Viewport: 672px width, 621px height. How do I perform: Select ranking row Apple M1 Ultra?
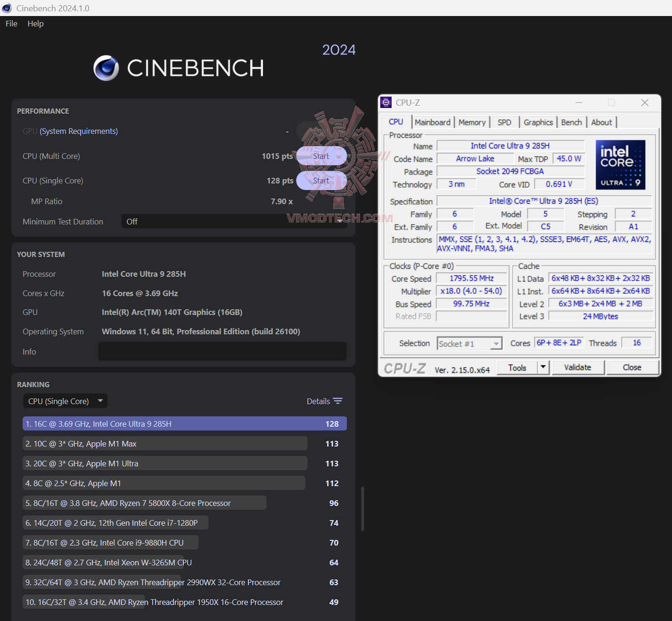pyautogui.click(x=185, y=464)
